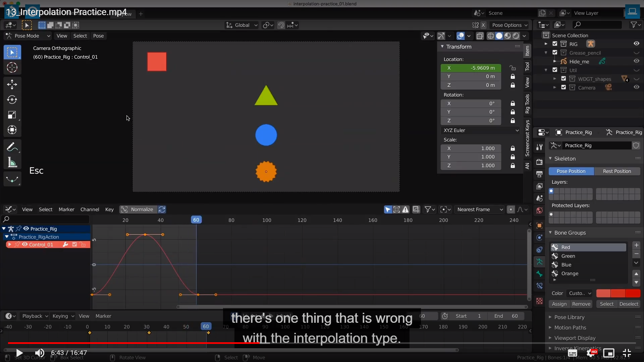
Task: Activate the Annotate pencil tool
Action: 12,147
